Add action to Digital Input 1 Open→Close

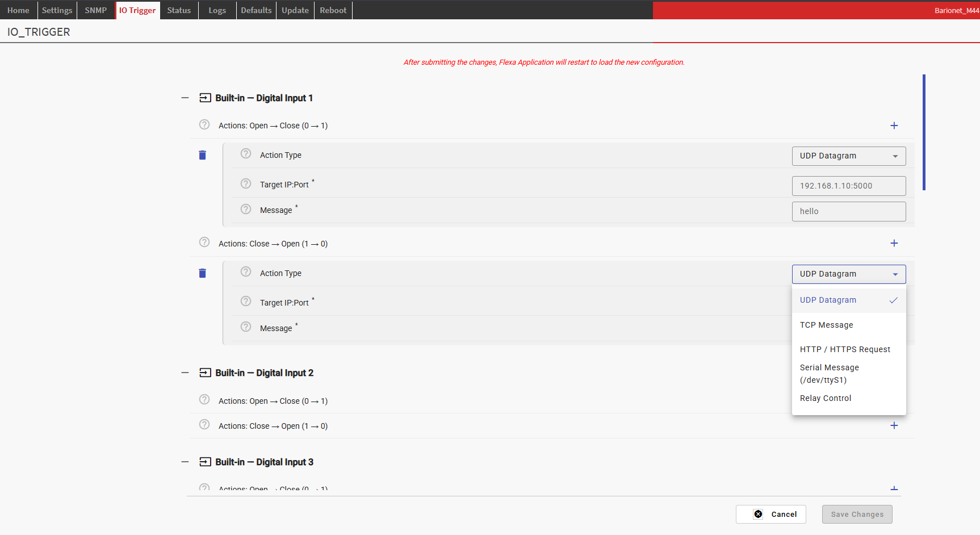click(x=894, y=126)
